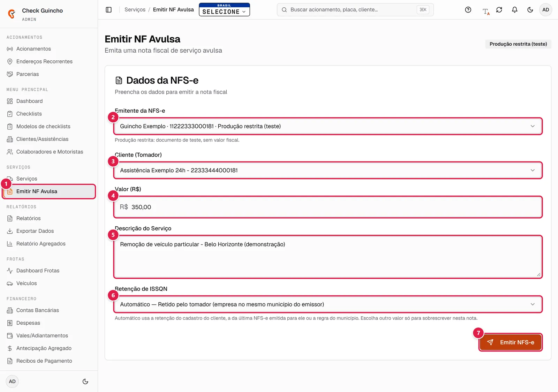
Task: Go to Dashboard menu item
Action: coord(49,101)
